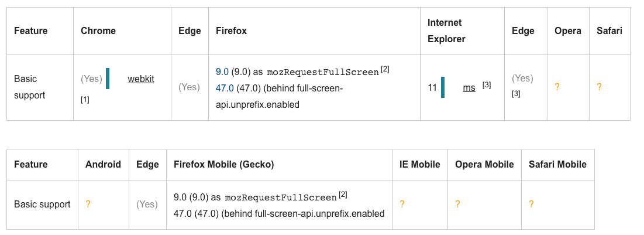Click the orange question mark under Safari
The width and height of the screenshot is (644, 235).
599,87
